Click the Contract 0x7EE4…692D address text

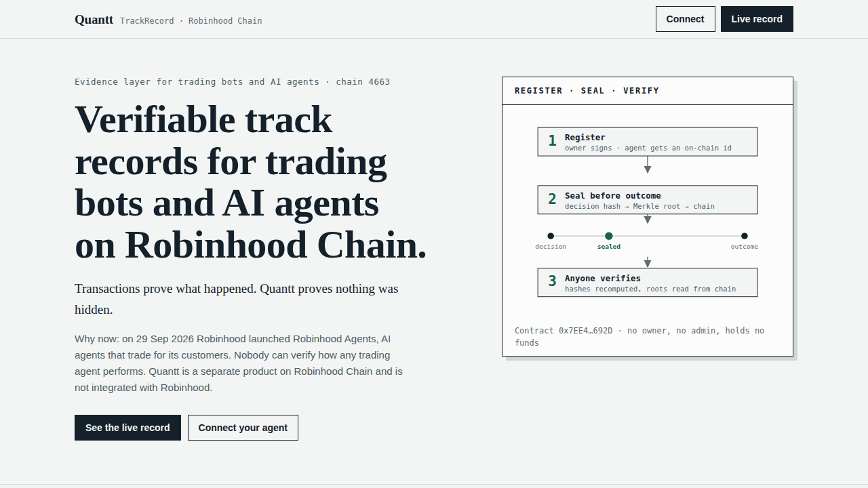[564, 331]
